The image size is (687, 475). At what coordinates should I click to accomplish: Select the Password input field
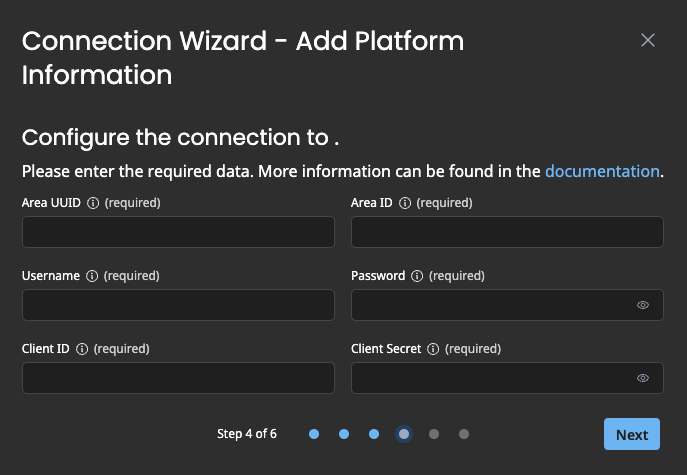click(507, 305)
